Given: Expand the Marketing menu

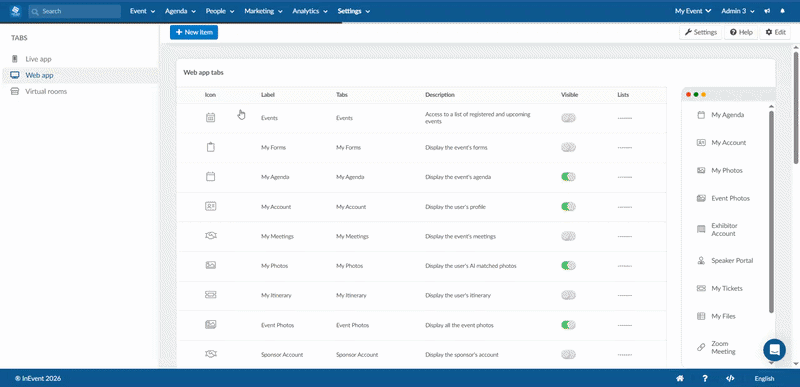Looking at the screenshot, I should (263, 11).
